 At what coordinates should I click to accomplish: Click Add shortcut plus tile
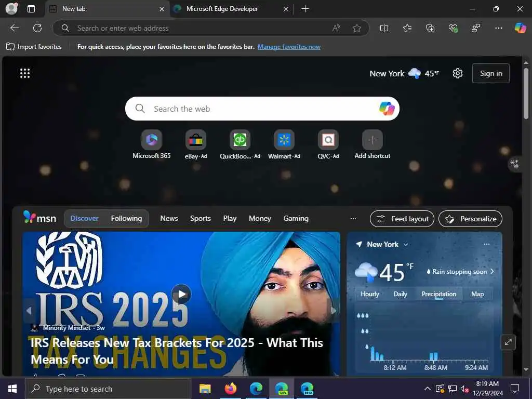372,144
